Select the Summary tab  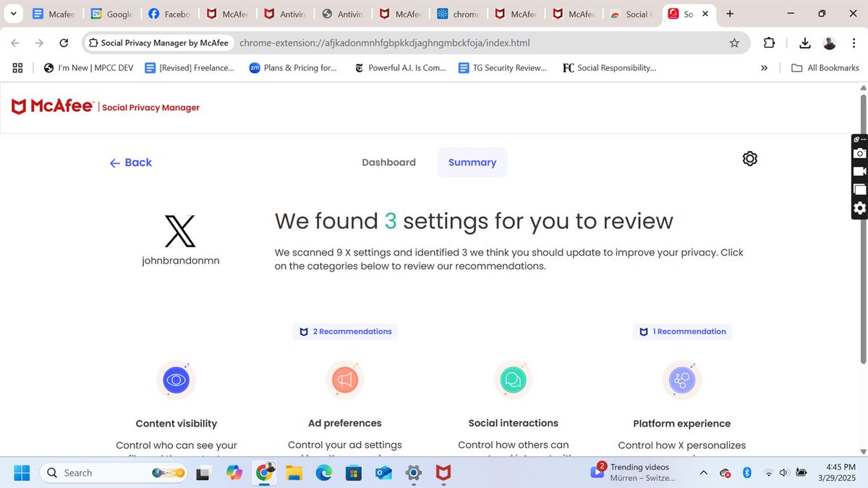(472, 162)
